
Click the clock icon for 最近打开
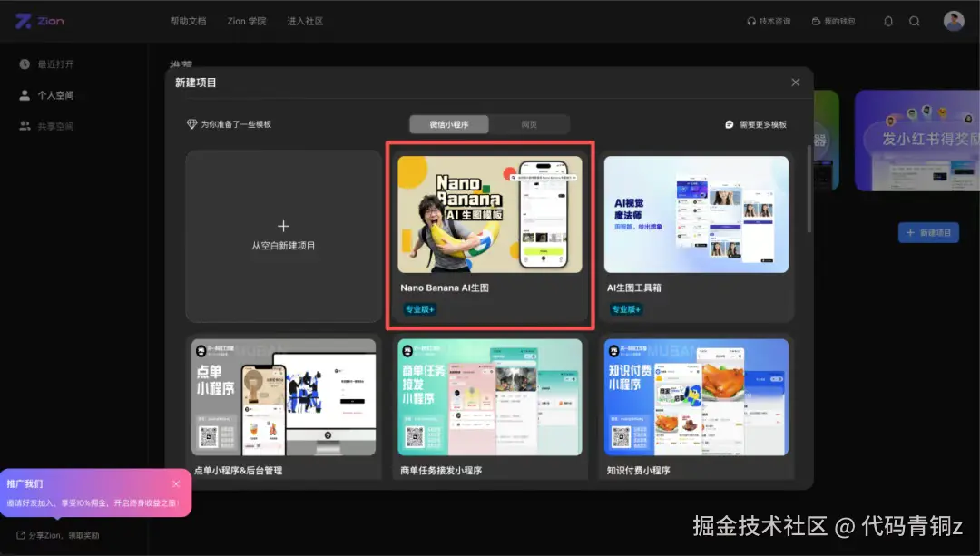(x=24, y=63)
